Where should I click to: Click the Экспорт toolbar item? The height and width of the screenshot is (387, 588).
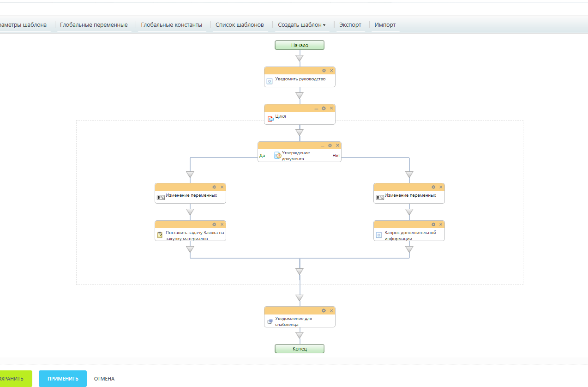tap(350, 25)
